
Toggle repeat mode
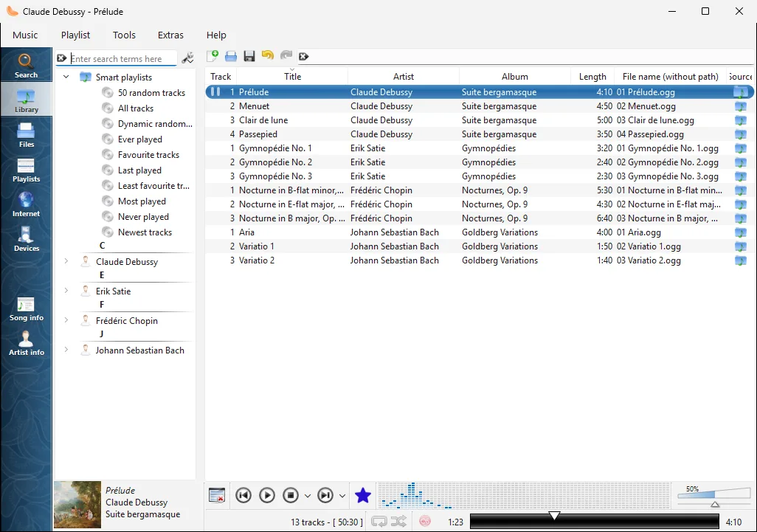click(x=379, y=522)
